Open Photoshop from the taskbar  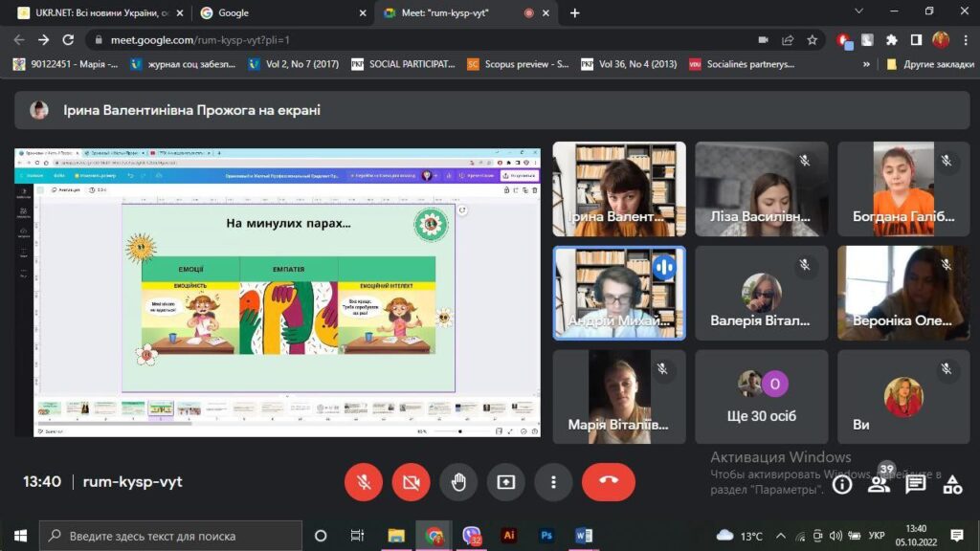[x=546, y=536]
